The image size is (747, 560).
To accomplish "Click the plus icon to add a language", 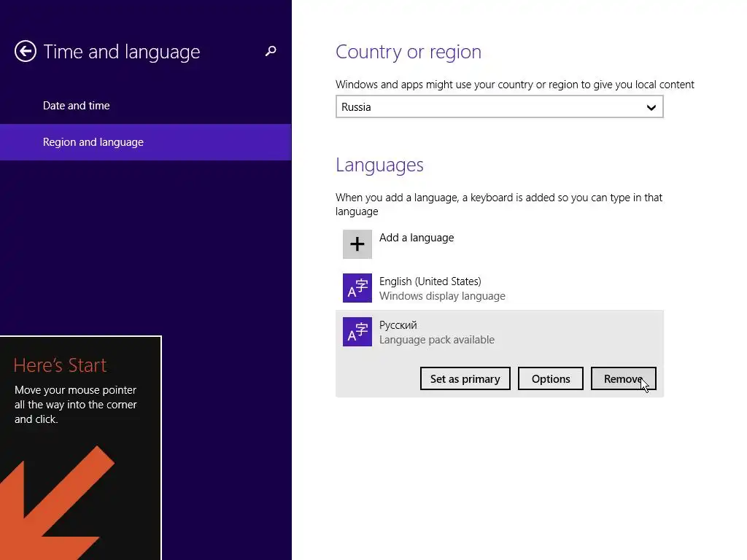I will pyautogui.click(x=357, y=244).
